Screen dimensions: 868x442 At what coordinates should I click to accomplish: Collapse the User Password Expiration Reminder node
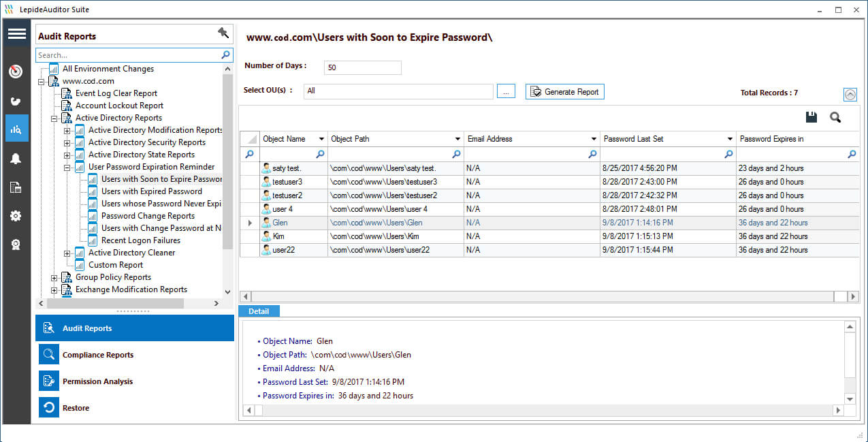67,167
